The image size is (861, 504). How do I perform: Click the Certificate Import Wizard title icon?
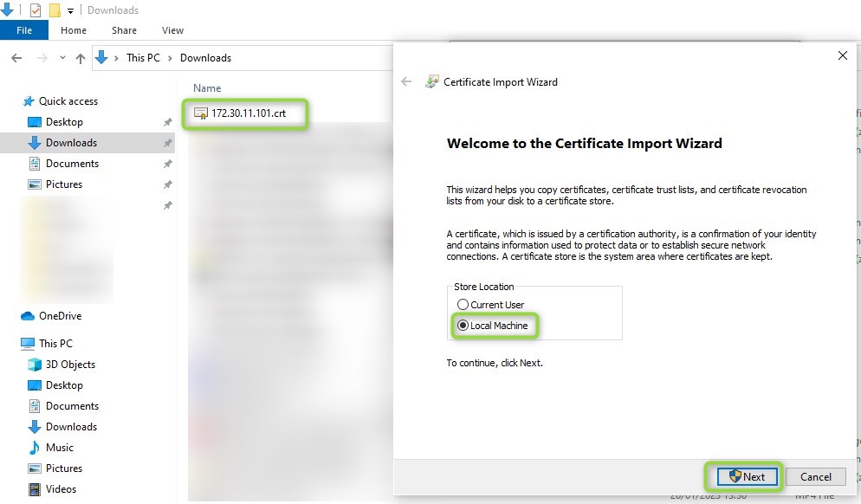coord(431,81)
